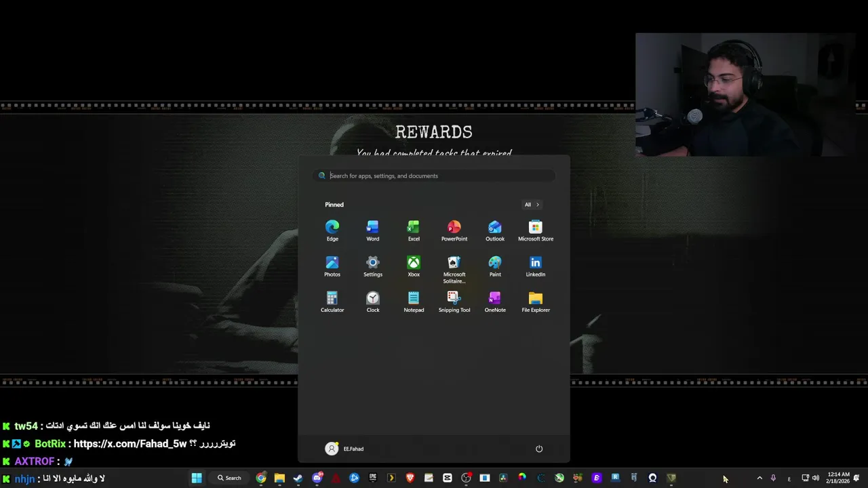The height and width of the screenshot is (488, 868).
Task: Open Microsoft Store from Start menu
Action: 536,230
